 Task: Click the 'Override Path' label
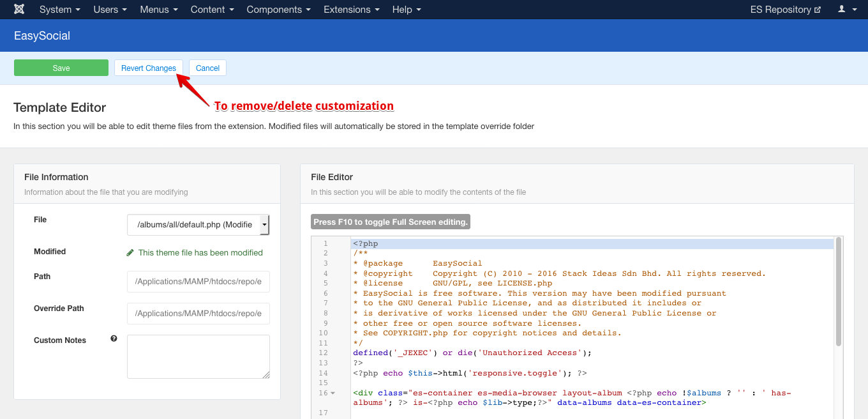coord(59,309)
